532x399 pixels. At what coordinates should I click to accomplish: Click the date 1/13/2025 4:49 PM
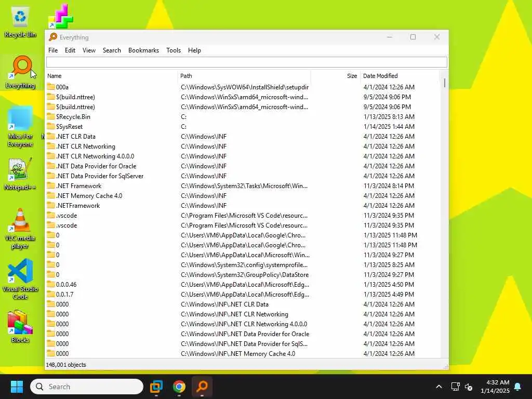pos(389,294)
